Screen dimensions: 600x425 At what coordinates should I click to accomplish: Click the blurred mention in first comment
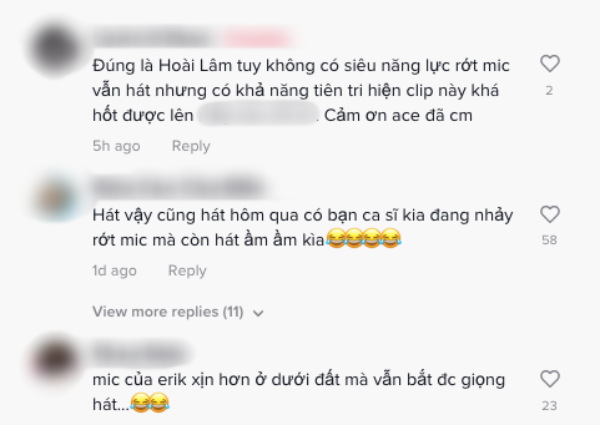(x=259, y=114)
